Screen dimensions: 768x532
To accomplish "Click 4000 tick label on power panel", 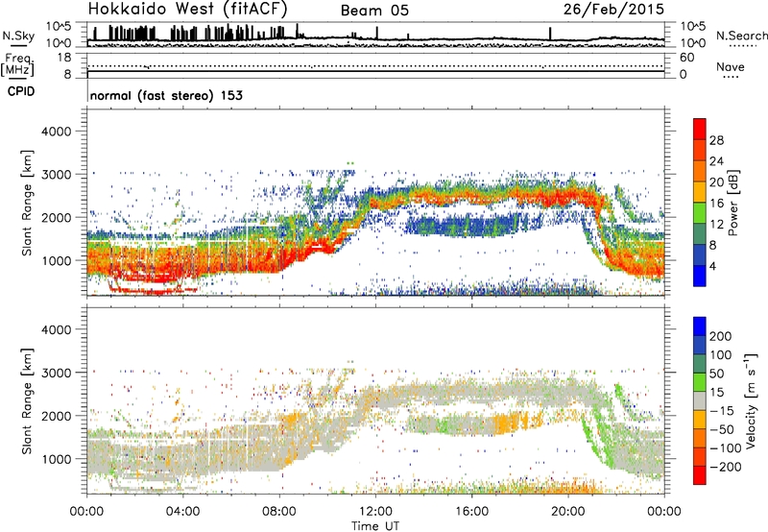I will pos(56,132).
